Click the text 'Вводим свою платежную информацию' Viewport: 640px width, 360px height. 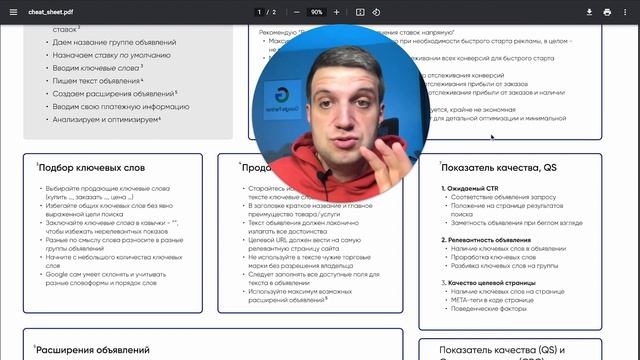[121, 107]
